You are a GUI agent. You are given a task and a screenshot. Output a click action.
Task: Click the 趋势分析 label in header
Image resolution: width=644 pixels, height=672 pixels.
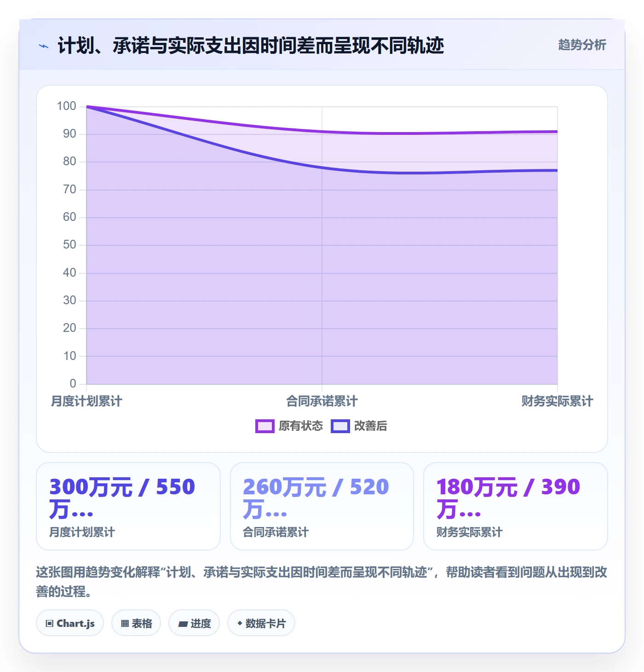pos(582,45)
